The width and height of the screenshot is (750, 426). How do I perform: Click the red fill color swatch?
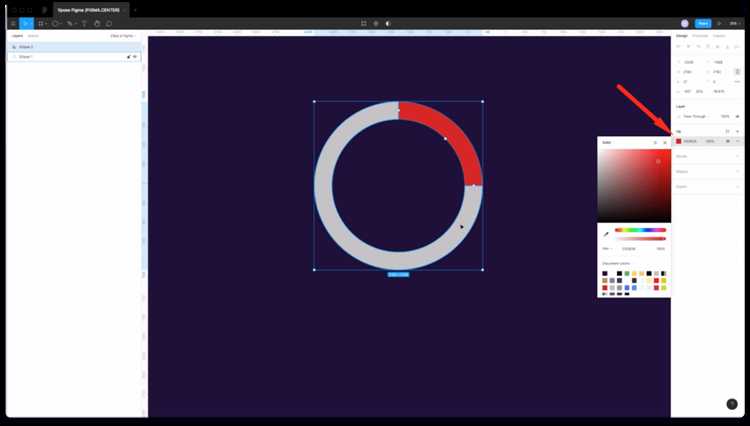tap(678, 141)
